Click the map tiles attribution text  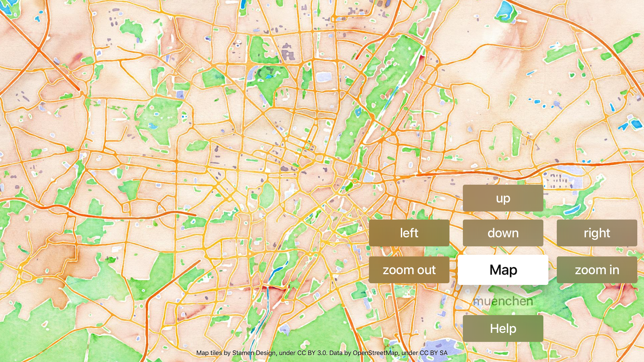322,353
